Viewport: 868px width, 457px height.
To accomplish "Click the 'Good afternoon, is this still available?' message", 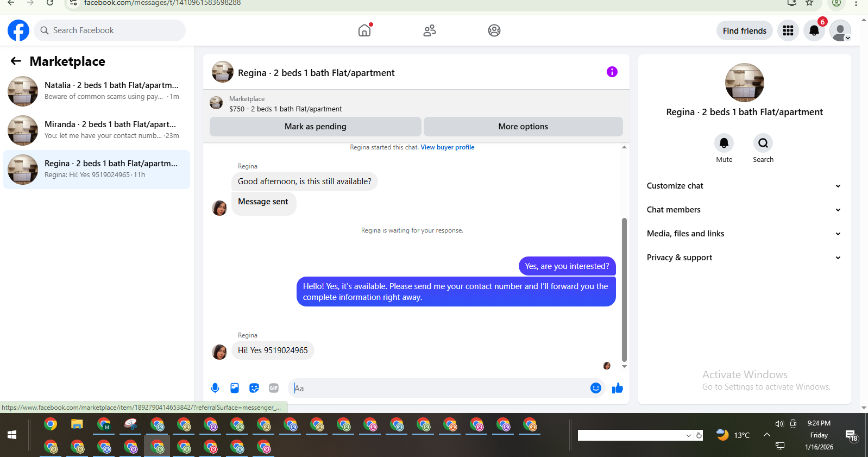I will coord(305,181).
